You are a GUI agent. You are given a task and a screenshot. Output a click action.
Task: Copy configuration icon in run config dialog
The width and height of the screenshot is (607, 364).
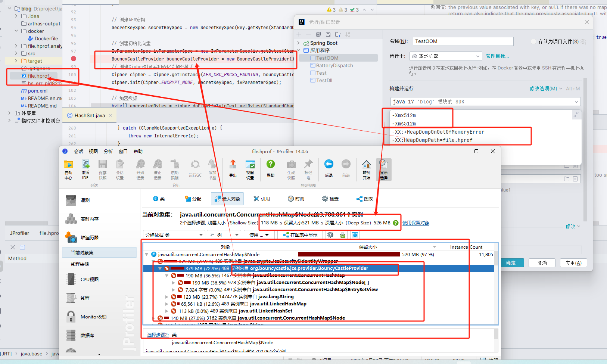tap(318, 34)
